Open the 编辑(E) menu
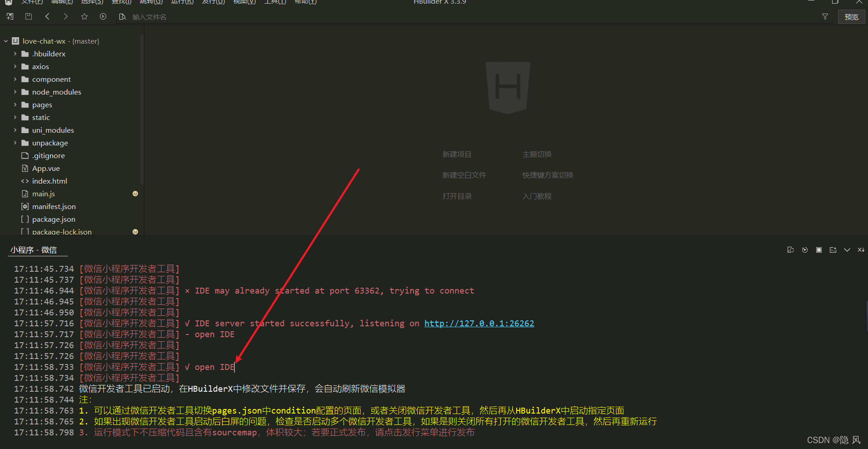Screen dimensions: 868x449 [62, 2]
